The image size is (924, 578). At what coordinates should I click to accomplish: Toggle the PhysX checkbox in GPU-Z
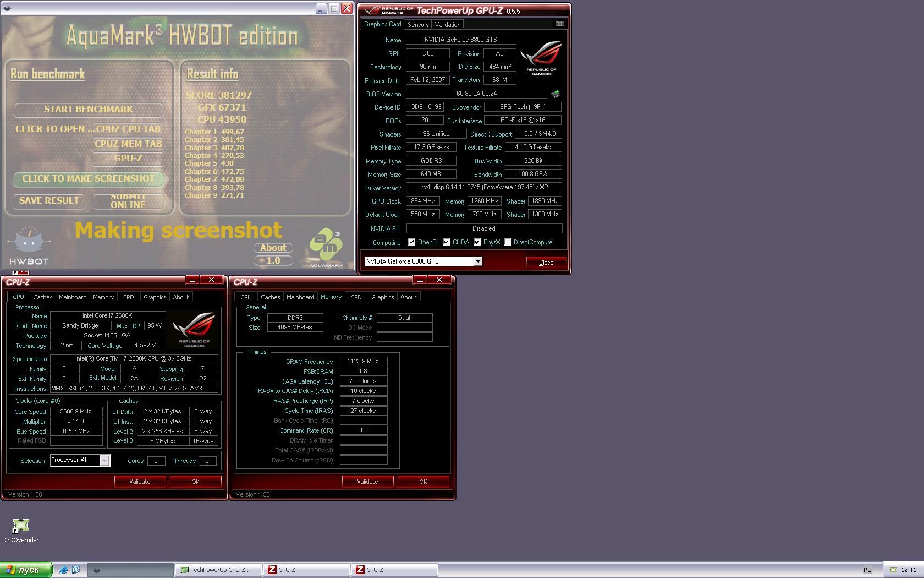[x=477, y=242]
